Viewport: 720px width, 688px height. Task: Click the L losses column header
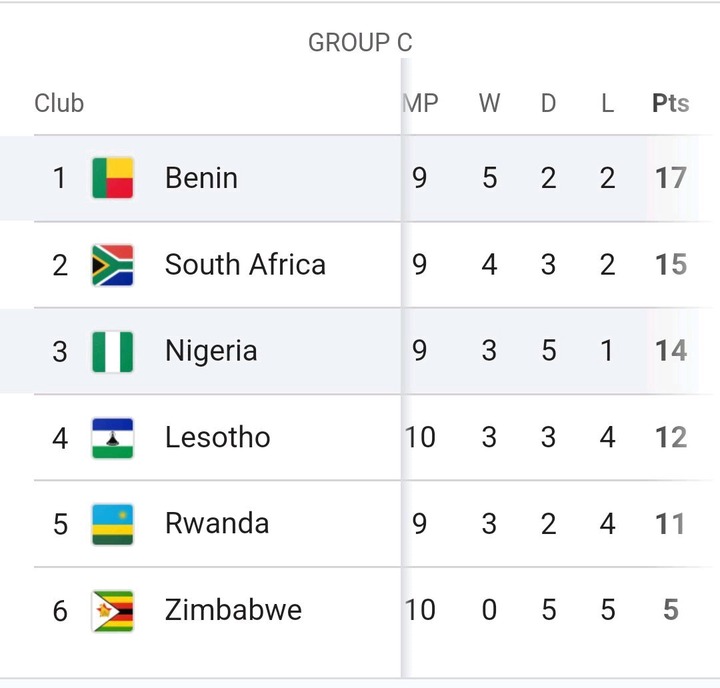[607, 103]
